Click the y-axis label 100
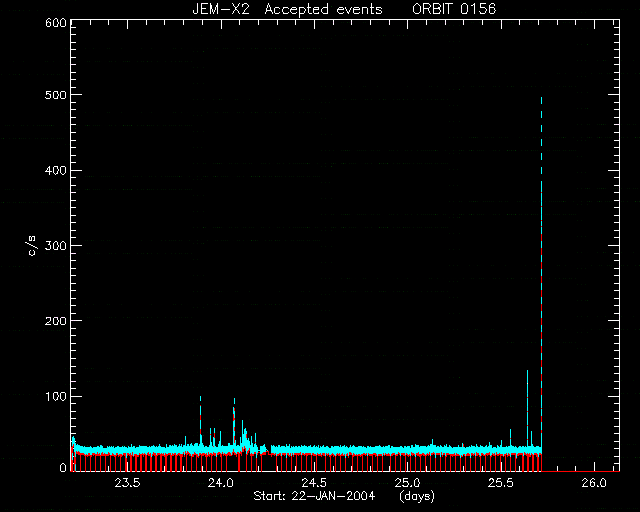This screenshot has height=512, width=640. 56,396
